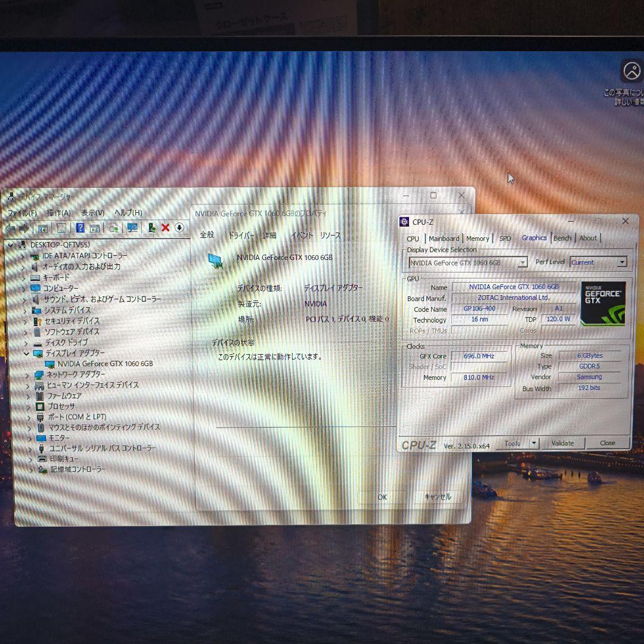Click the speaker icon beside サウンド、ビデオ、およびゲーム コントローラー
This screenshot has height=644, width=644.
tap(36, 299)
